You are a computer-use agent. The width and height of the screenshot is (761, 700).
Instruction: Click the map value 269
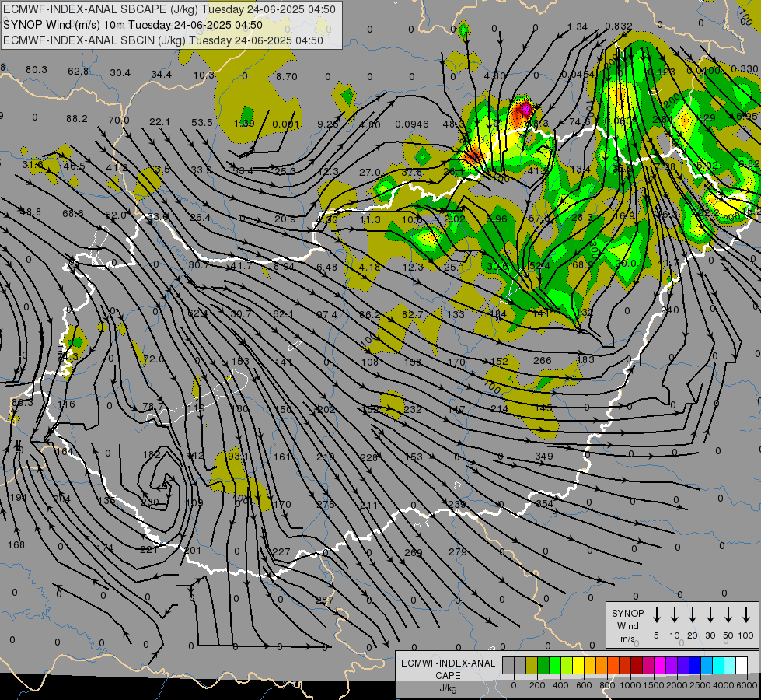[x=413, y=553]
